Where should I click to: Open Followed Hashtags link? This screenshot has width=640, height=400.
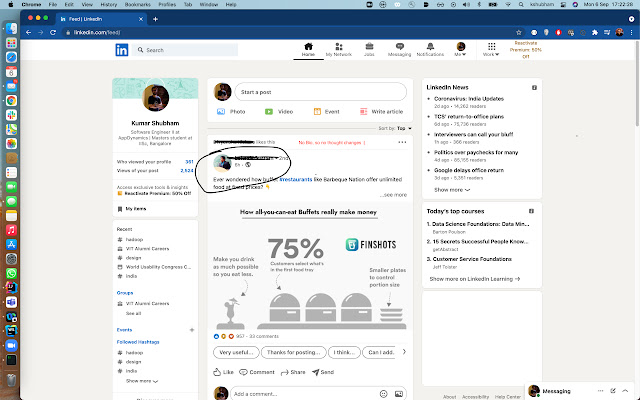[138, 342]
